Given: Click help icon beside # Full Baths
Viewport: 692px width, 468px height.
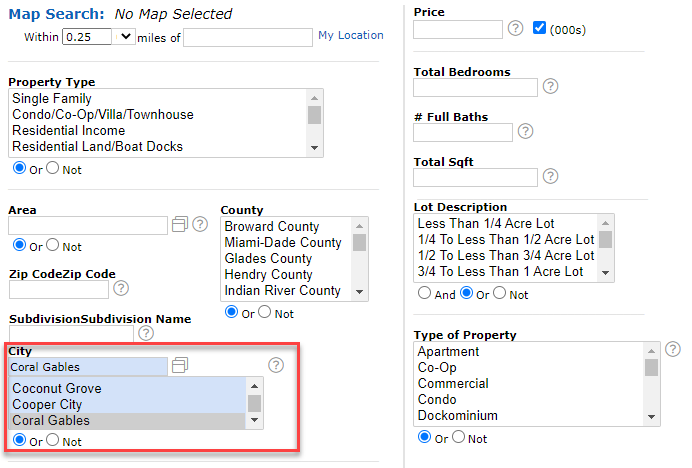Looking at the screenshot, I should point(525,132).
